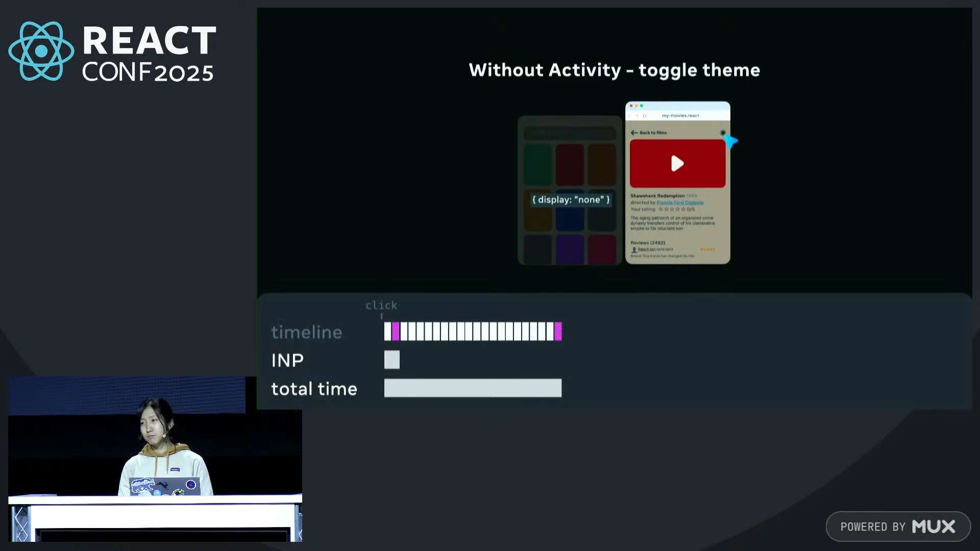Image resolution: width=980 pixels, height=551 pixels.
Task: Click the my-movies.react address bar
Action: 680,116
